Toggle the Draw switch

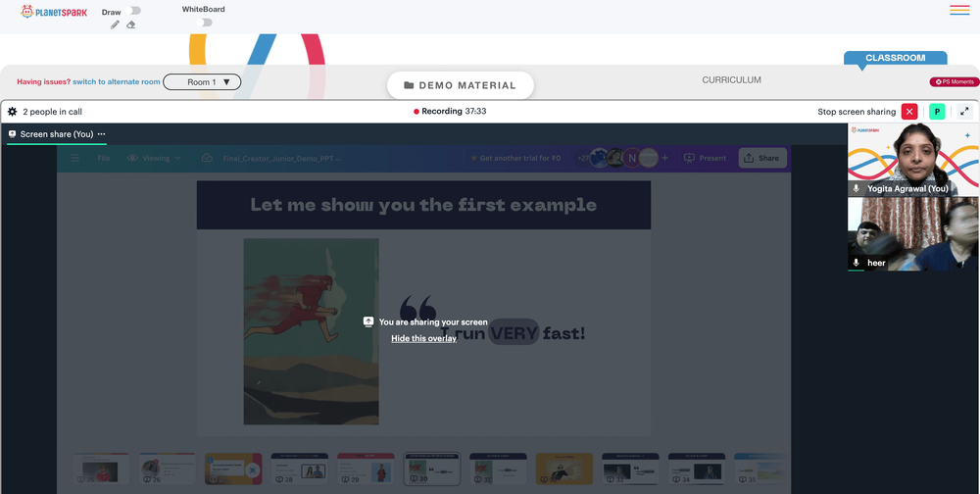coord(132,11)
